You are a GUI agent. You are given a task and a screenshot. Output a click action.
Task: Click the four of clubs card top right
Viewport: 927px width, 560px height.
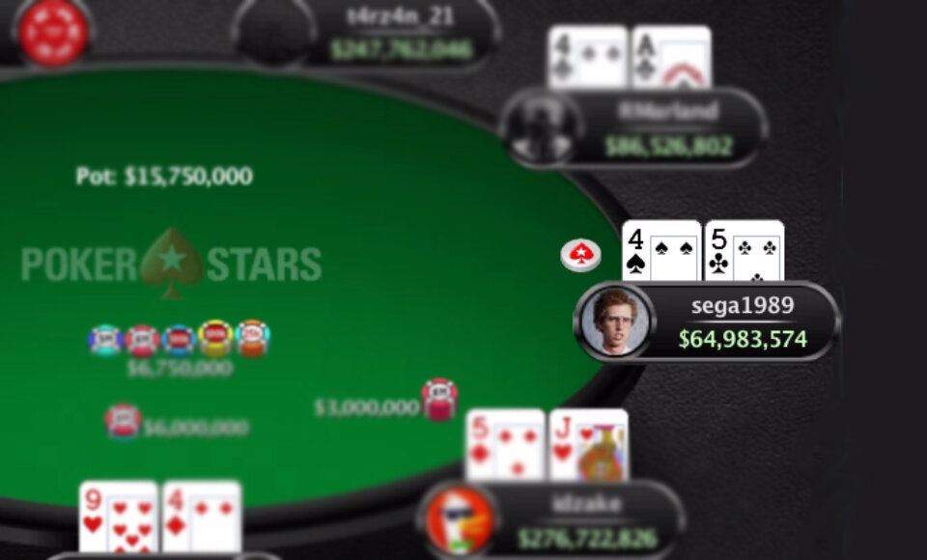[588, 57]
